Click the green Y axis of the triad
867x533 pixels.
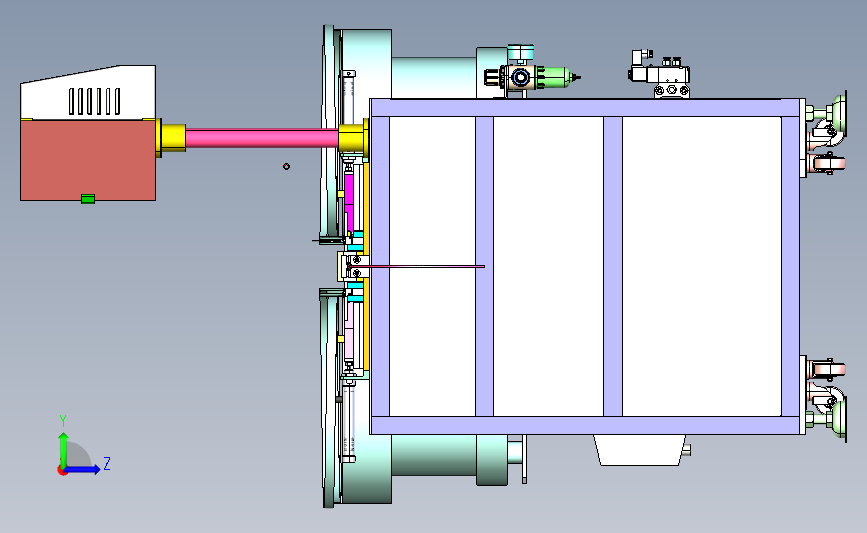coord(64,450)
